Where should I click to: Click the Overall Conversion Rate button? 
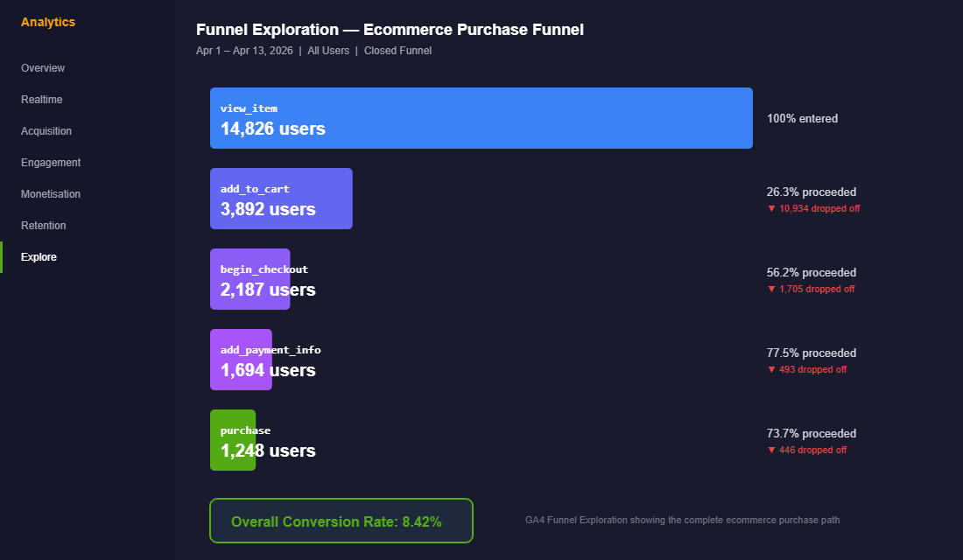(x=341, y=521)
